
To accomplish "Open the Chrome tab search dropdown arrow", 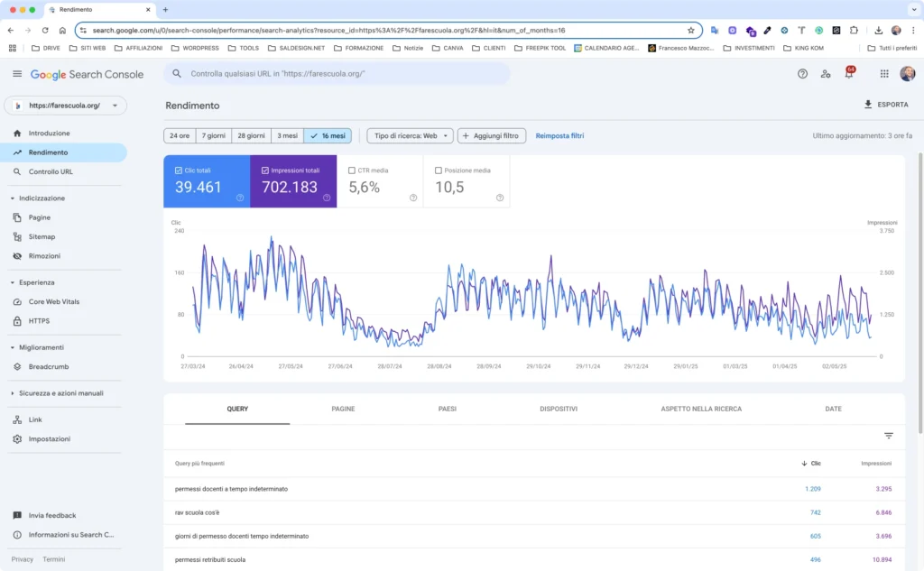I will pos(914,9).
